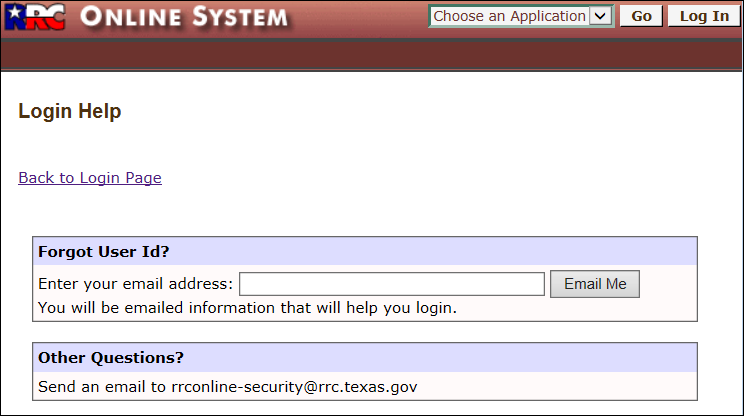This screenshot has height=416, width=744.
Task: Click the emailed information help text
Action: [247, 307]
